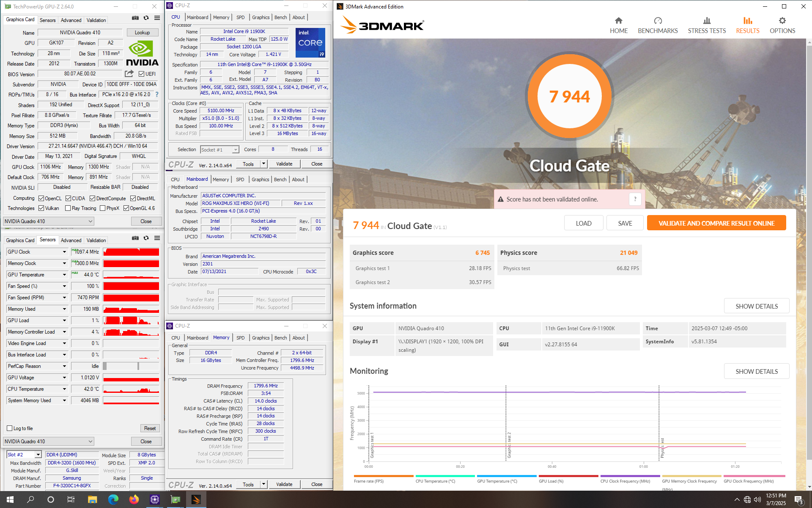
Task: Open GPU selector dropdown in Graphics Card window
Action: tap(48, 221)
